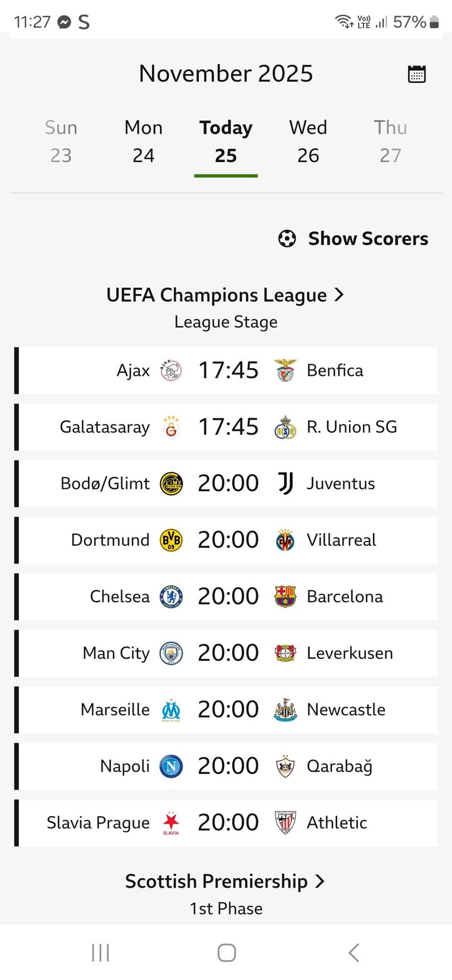Viewport: 452px width, 980px height.
Task: Toggle Show Scorers on
Action: tap(353, 239)
